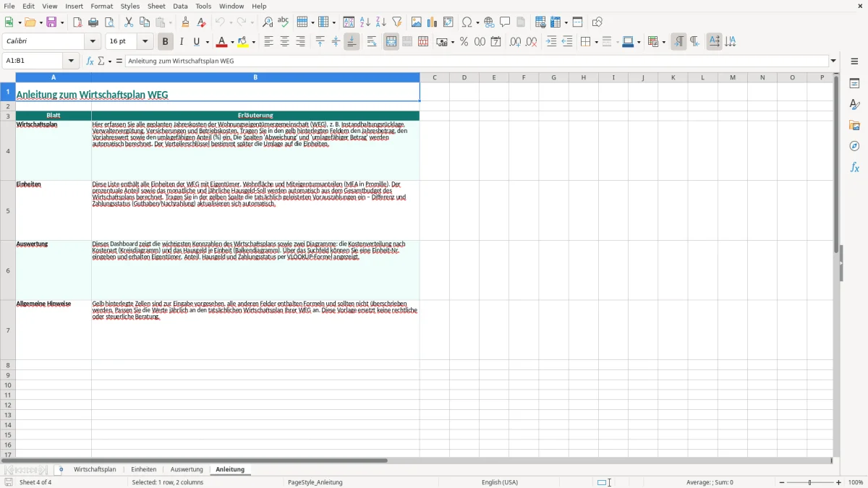Image resolution: width=868 pixels, height=488 pixels.
Task: Insert Comment icon
Action: point(505,22)
